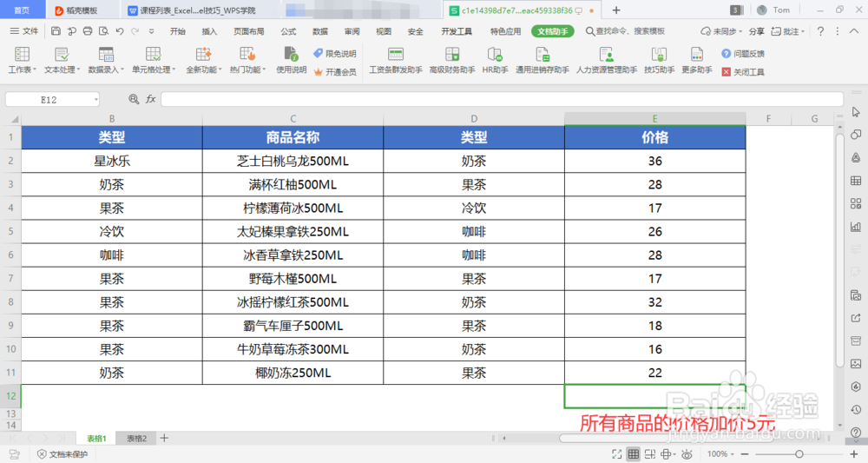This screenshot has width=868, height=463.
Task: Switch to 开发工具 ribbon tab
Action: [457, 31]
